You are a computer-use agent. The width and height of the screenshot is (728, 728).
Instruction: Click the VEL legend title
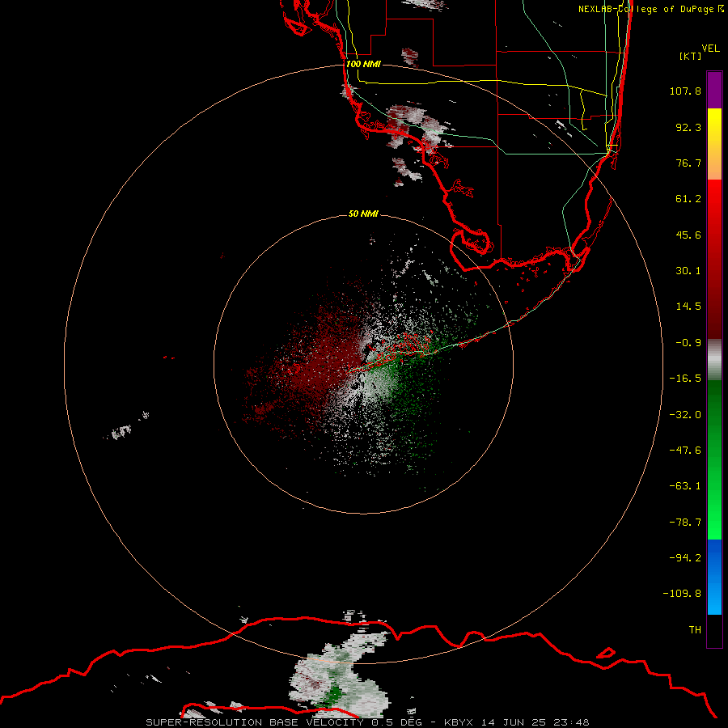tap(710, 49)
